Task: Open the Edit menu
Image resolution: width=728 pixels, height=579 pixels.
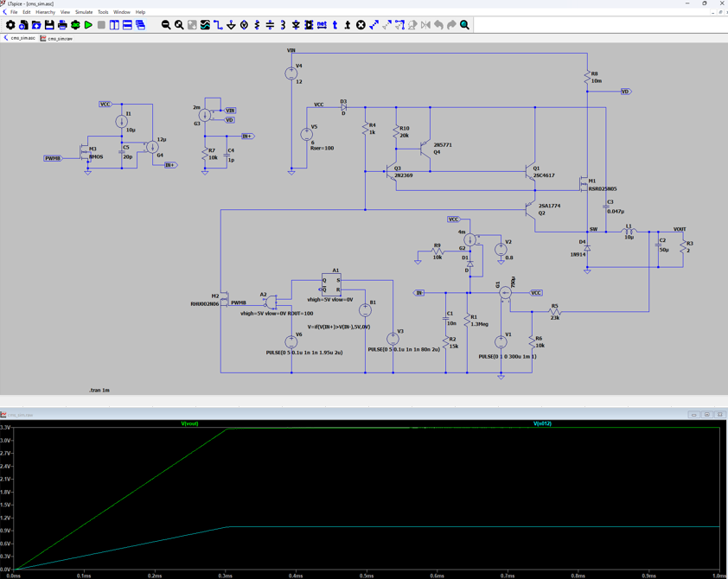Action: pos(27,12)
